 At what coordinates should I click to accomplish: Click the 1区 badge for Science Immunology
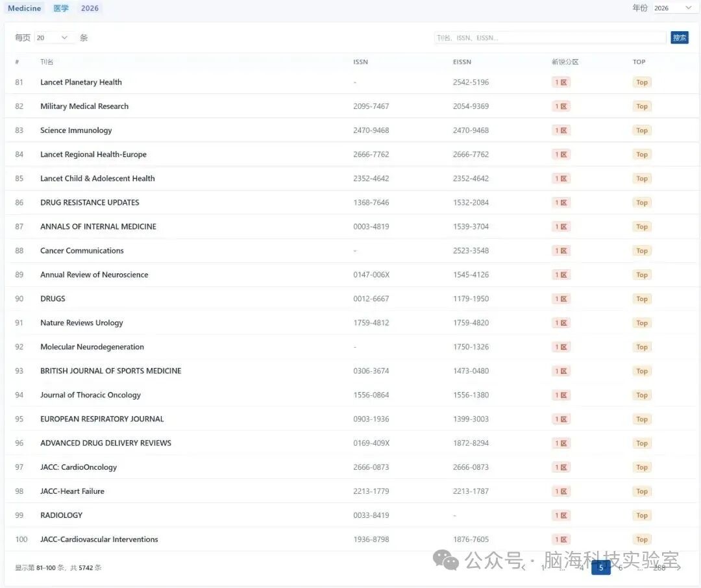561,130
